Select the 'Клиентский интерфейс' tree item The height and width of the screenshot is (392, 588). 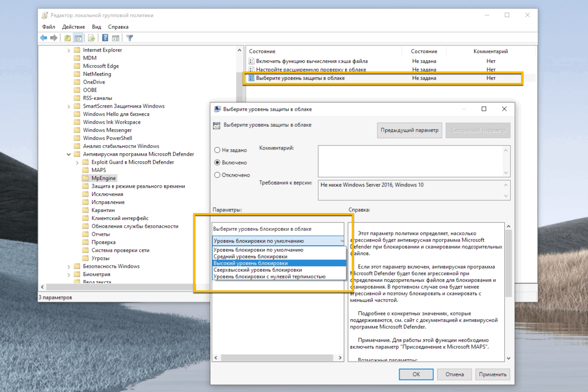pos(120,218)
